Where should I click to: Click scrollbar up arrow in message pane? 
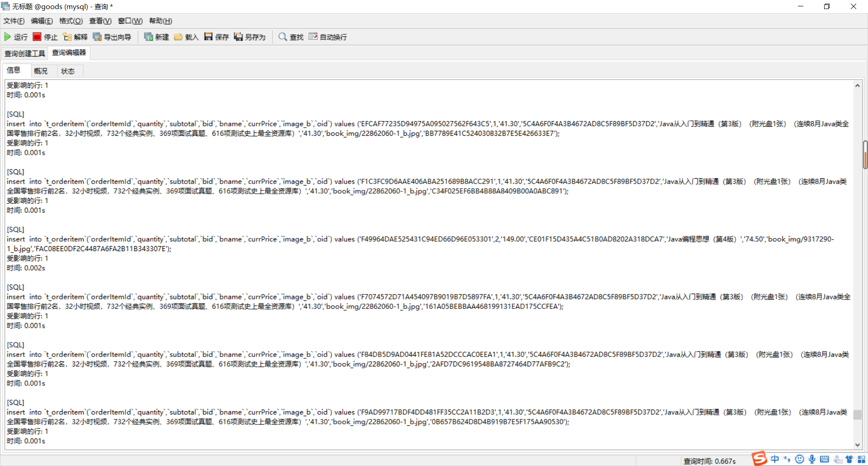857,86
